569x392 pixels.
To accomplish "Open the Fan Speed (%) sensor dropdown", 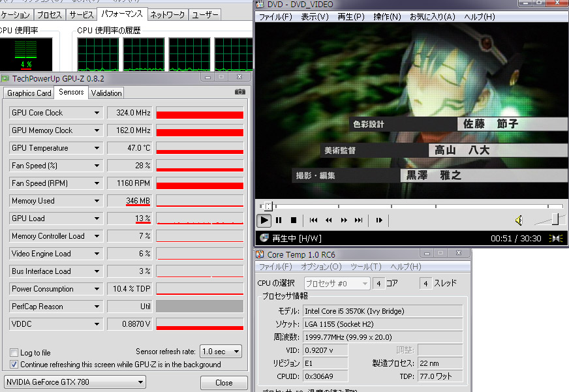I will click(97, 166).
